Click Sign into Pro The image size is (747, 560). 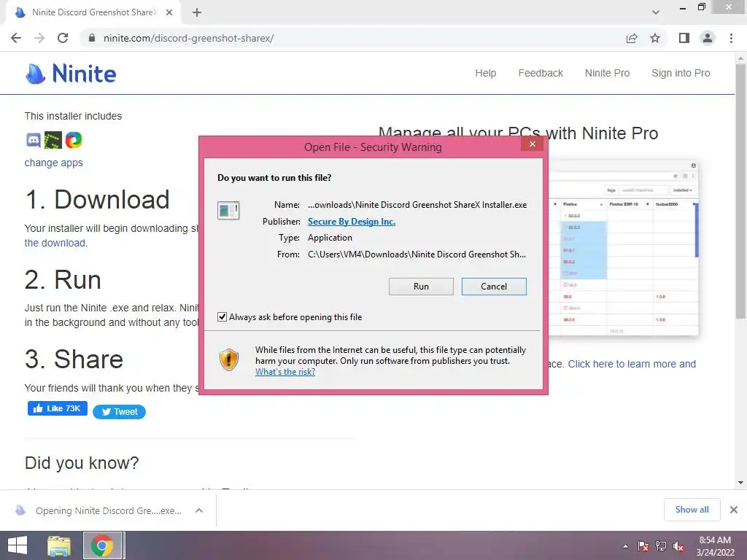point(681,73)
